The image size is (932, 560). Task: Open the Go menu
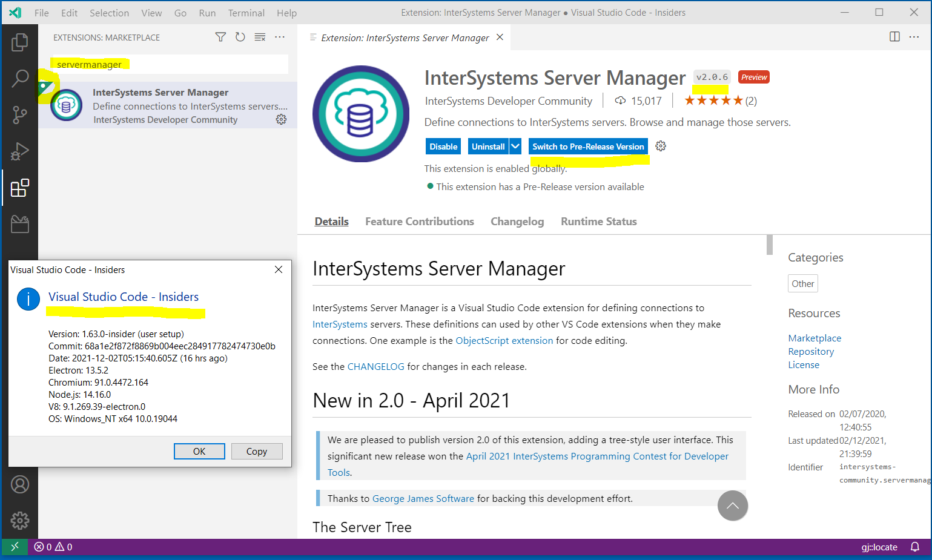180,13
